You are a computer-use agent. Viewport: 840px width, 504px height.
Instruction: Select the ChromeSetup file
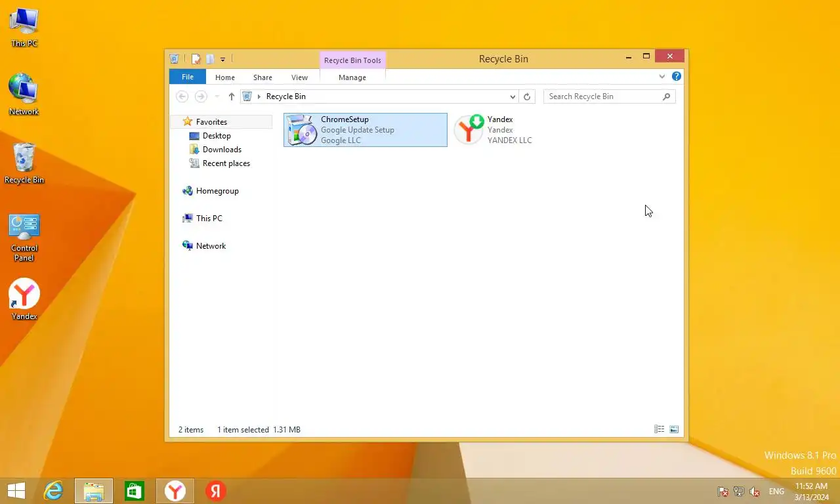(366, 130)
